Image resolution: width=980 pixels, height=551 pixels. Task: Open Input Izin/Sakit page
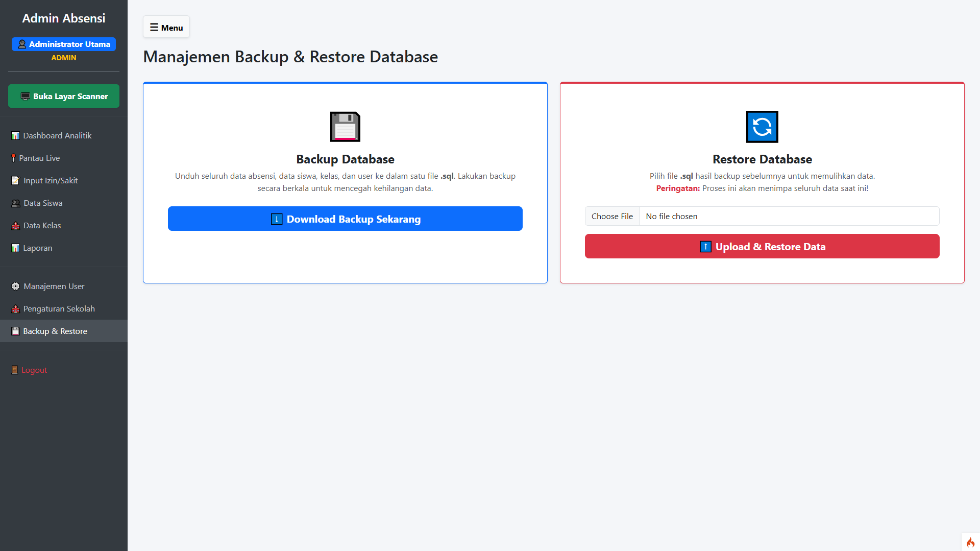[x=51, y=181]
